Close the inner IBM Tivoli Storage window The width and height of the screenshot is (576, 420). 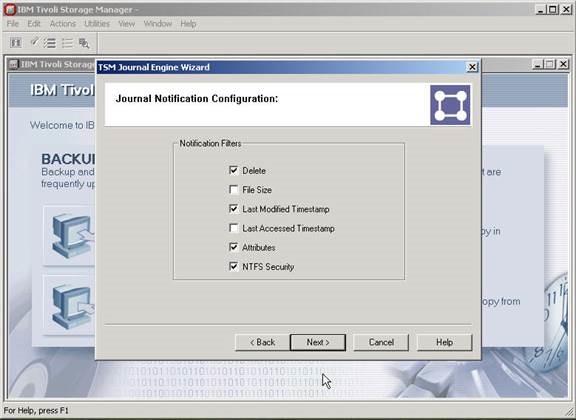point(563,65)
